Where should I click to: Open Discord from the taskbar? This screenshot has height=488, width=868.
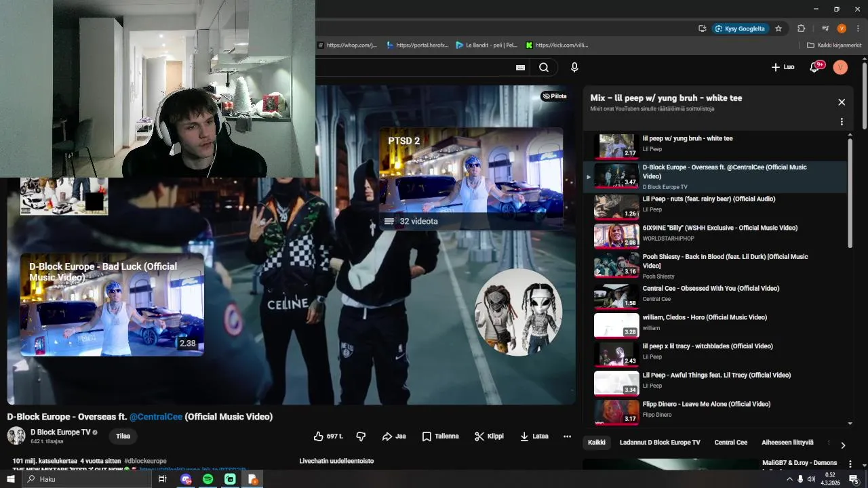186,479
